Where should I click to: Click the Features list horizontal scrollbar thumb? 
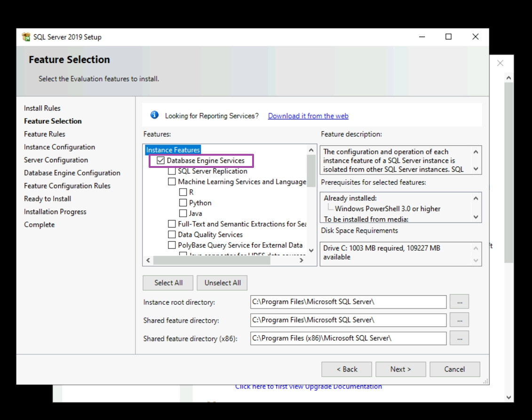pyautogui.click(x=212, y=260)
